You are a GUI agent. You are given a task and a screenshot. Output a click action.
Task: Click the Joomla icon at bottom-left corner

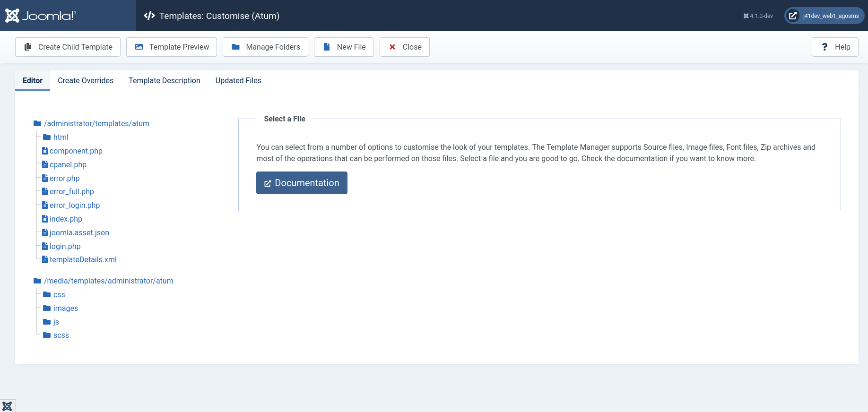pos(7,406)
